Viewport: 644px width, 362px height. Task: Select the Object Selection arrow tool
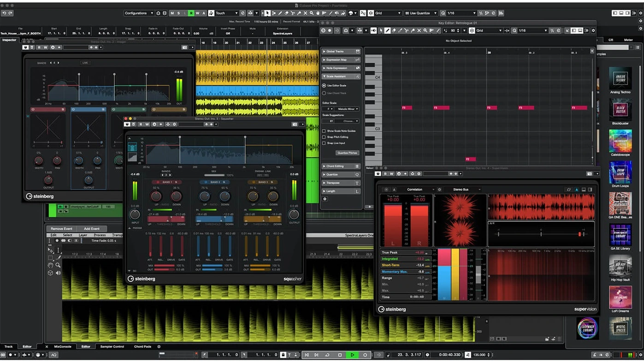(x=267, y=13)
